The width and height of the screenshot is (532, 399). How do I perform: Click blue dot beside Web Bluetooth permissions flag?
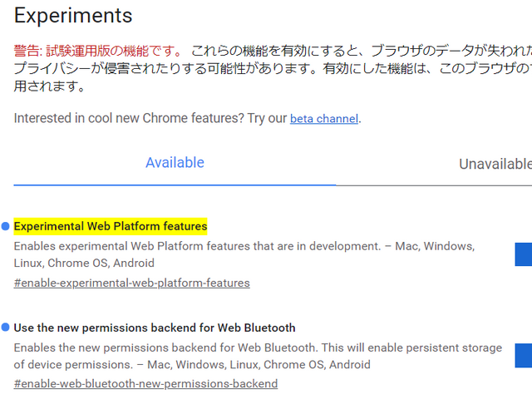(x=5, y=328)
